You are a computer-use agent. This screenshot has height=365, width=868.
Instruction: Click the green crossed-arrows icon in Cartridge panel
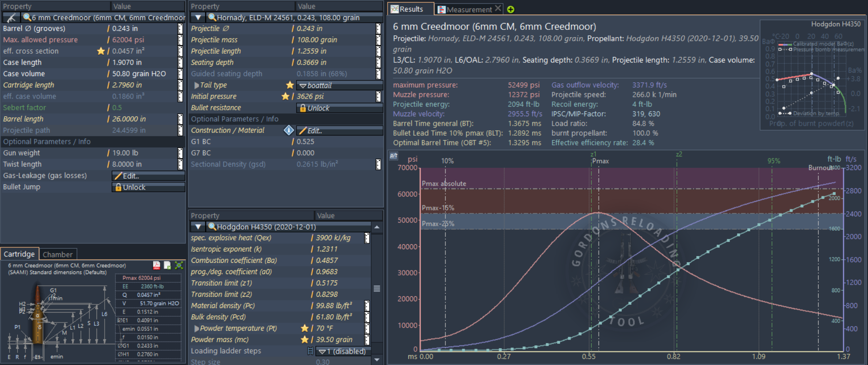(179, 265)
